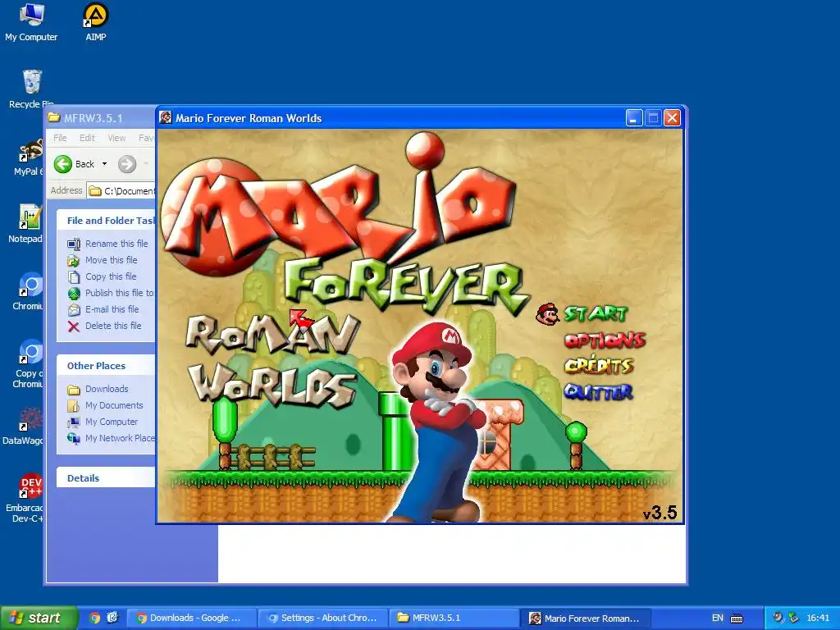Open the Windows Start button
The width and height of the screenshot is (840, 630).
click(39, 619)
